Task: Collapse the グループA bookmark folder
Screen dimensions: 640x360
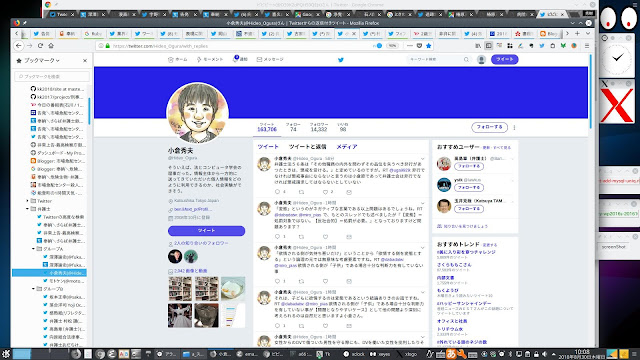Action: pos(33,249)
